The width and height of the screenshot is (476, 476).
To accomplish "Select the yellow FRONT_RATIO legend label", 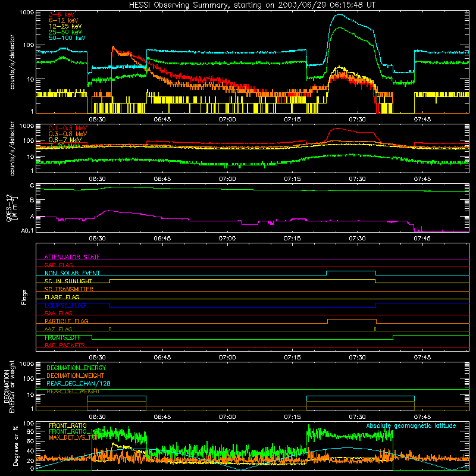I will click(68, 425).
